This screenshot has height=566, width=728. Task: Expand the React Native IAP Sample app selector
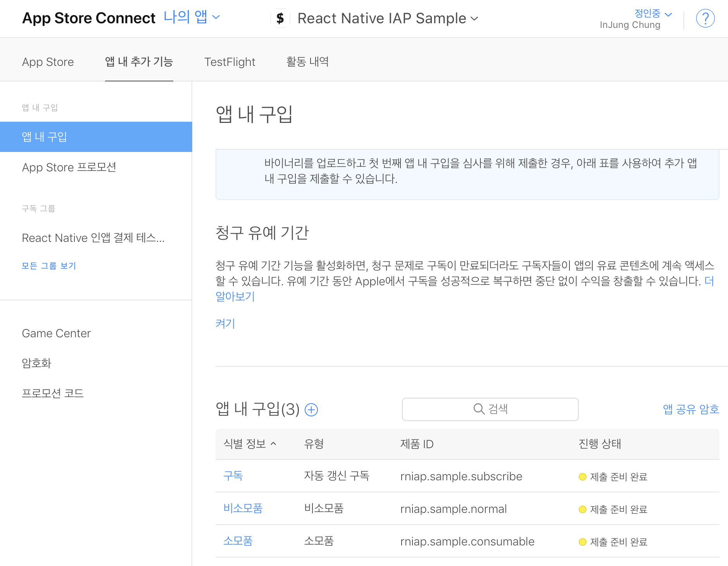click(x=388, y=18)
